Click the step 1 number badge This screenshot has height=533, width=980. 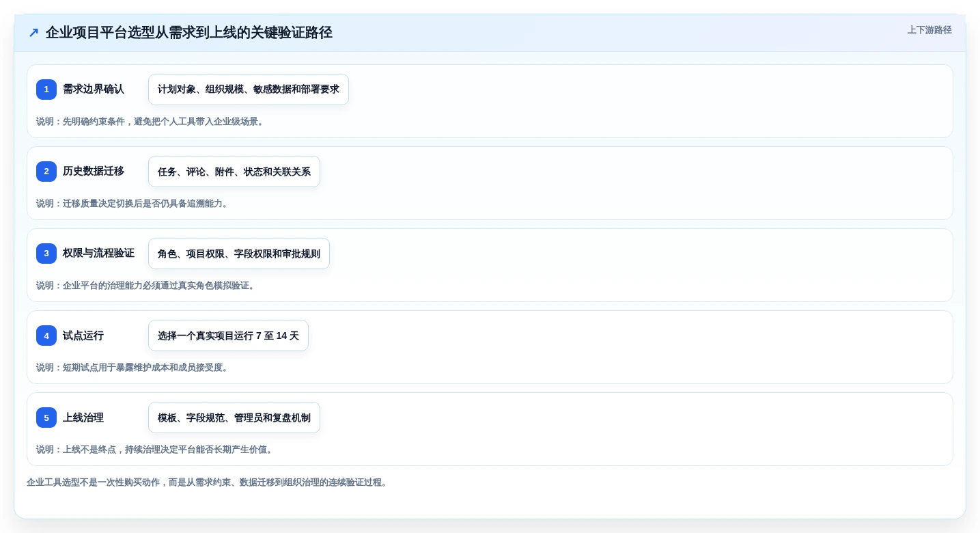pos(46,90)
